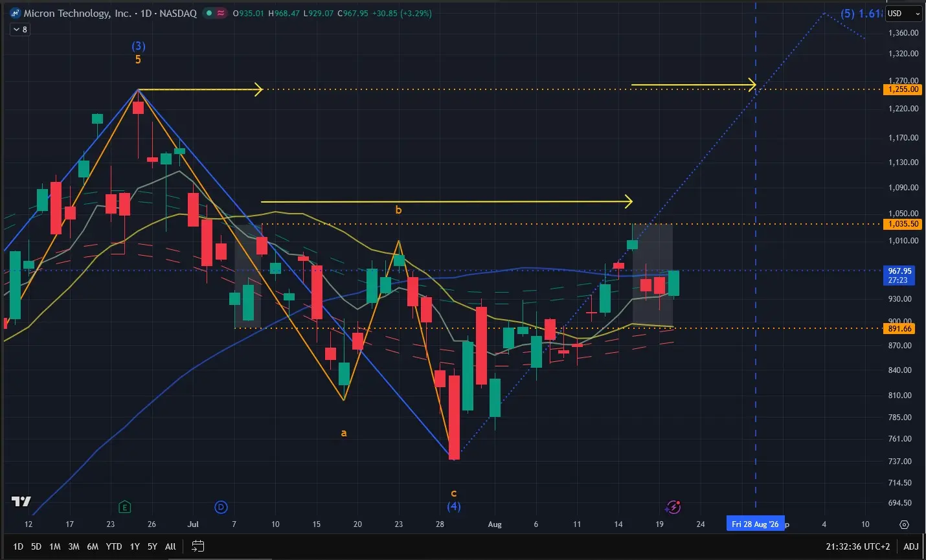Select the (5) 1.61 projection label

tap(861, 14)
